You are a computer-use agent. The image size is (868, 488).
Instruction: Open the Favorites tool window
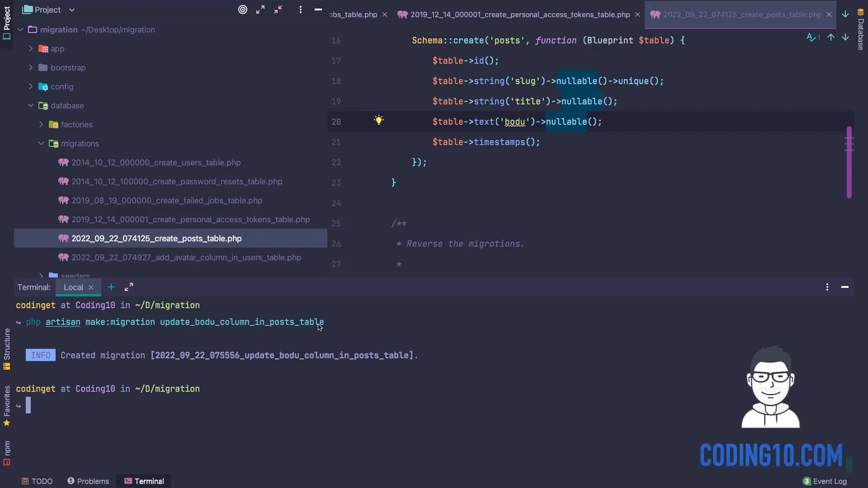tap(7, 406)
